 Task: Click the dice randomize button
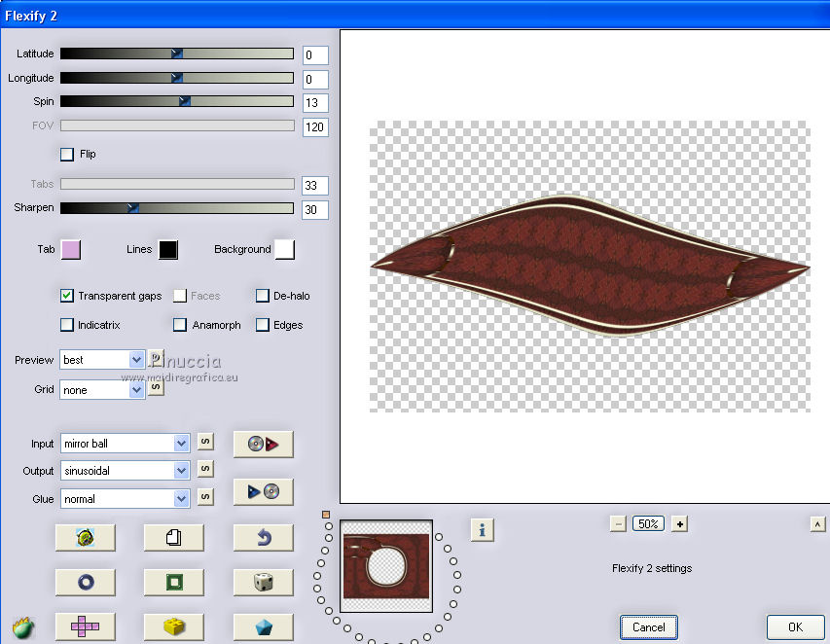(263, 583)
